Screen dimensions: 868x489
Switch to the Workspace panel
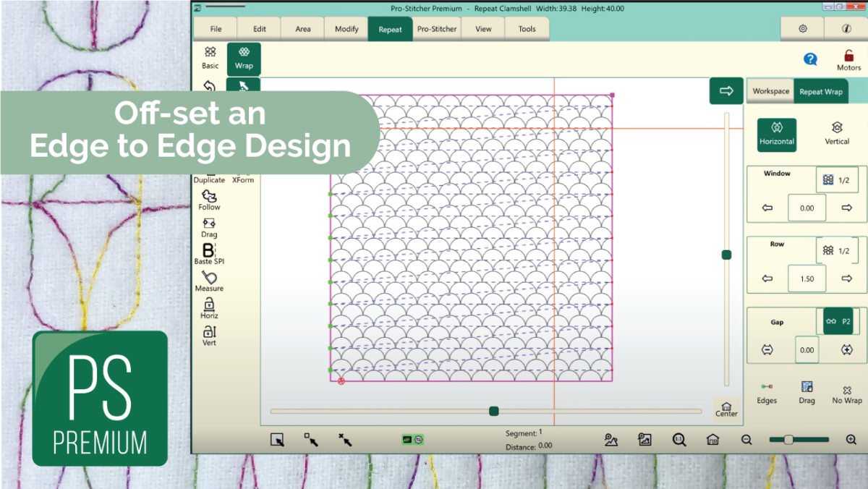pyautogui.click(x=770, y=91)
